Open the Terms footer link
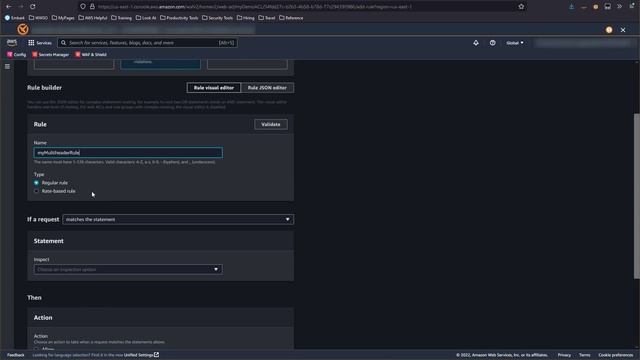 point(584,355)
